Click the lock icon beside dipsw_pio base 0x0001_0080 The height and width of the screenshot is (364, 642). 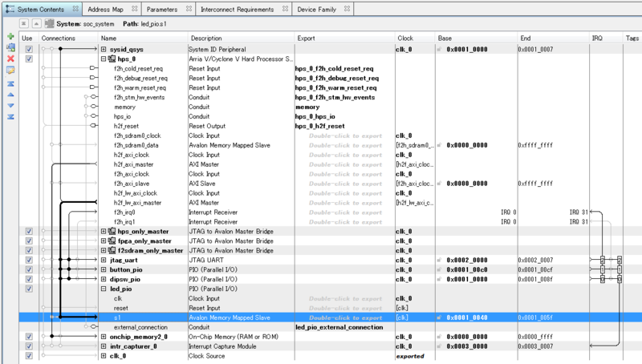(439, 279)
